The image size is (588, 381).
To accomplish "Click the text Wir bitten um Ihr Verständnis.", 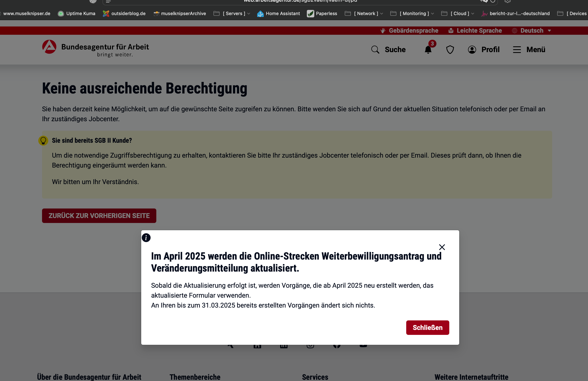I will pos(95,182).
